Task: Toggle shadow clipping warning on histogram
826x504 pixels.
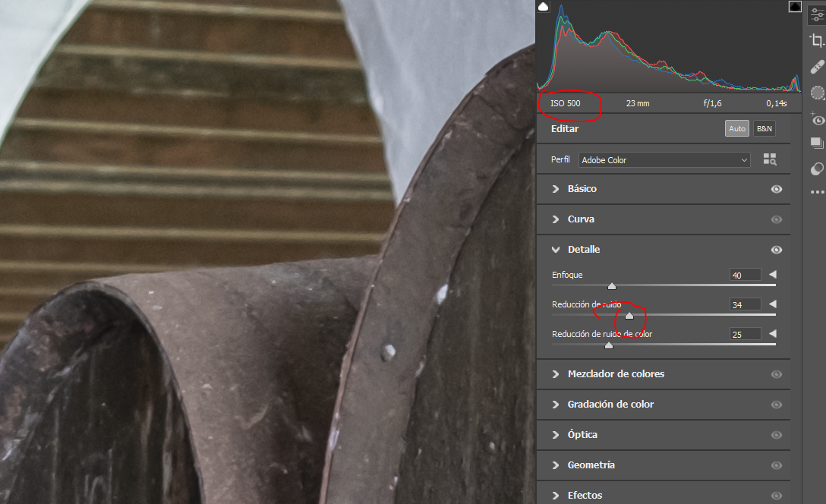Action: (543, 6)
